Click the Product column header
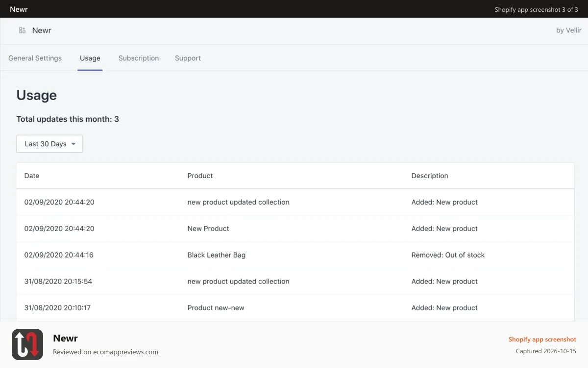Image resolution: width=588 pixels, height=368 pixels. pyautogui.click(x=200, y=176)
